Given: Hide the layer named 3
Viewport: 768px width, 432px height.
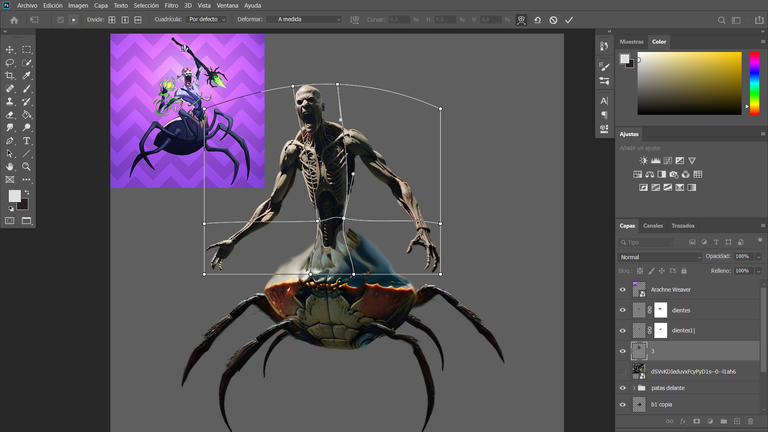Looking at the screenshot, I should pyautogui.click(x=623, y=351).
